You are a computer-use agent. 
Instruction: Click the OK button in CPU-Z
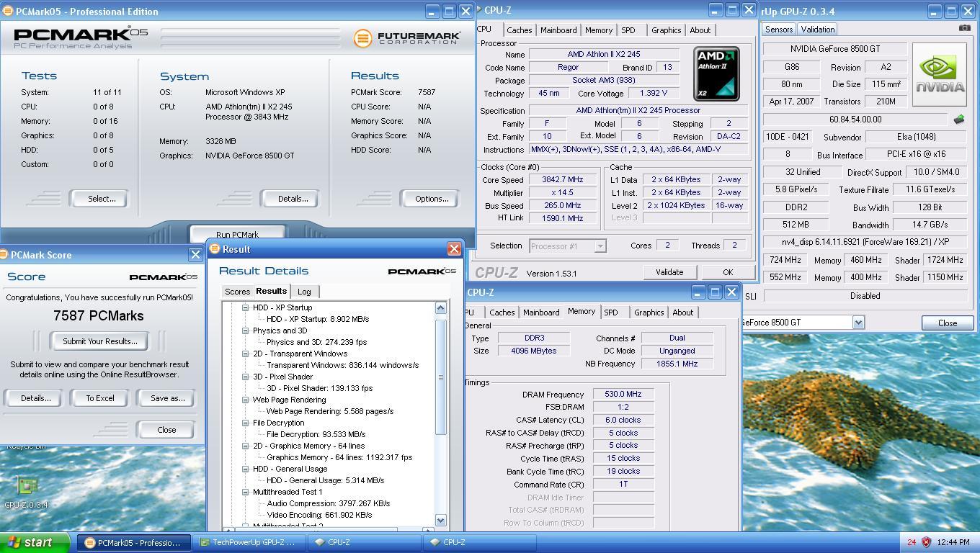point(728,272)
